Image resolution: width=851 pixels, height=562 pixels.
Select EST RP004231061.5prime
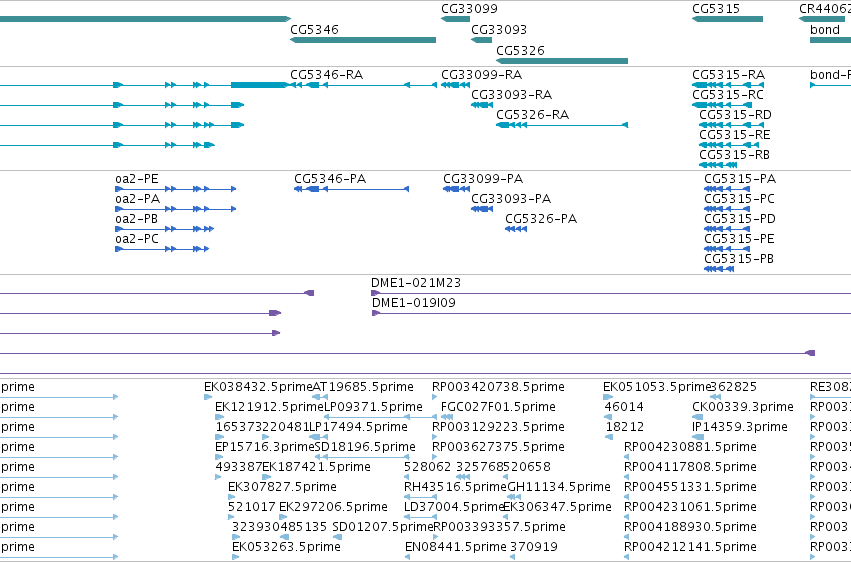point(627,517)
